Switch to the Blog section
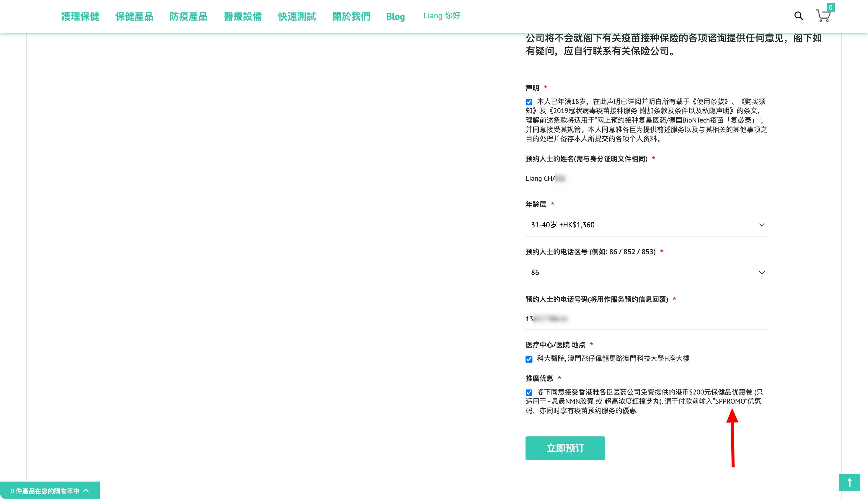The image size is (868, 499). coord(396,17)
